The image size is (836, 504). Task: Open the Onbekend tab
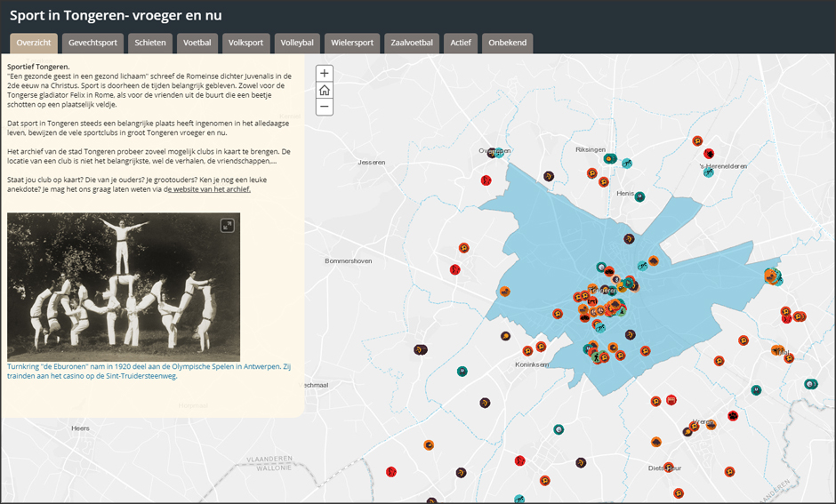coord(507,43)
